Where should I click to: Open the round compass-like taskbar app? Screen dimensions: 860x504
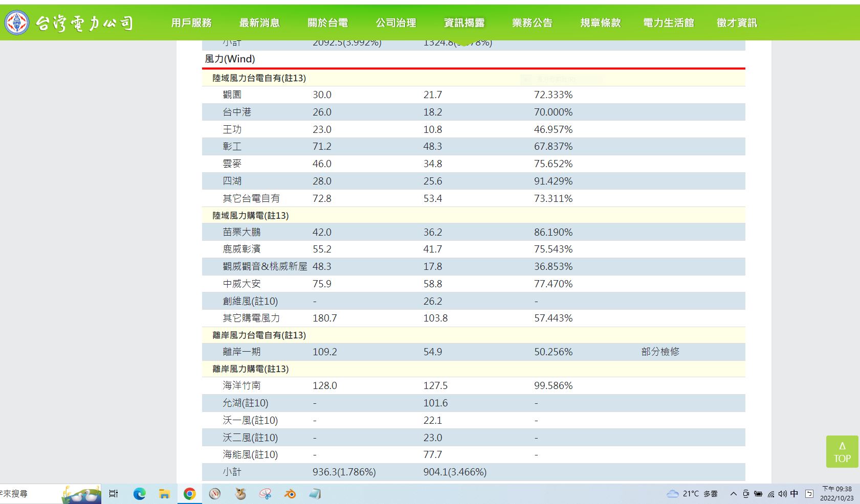pos(215,494)
